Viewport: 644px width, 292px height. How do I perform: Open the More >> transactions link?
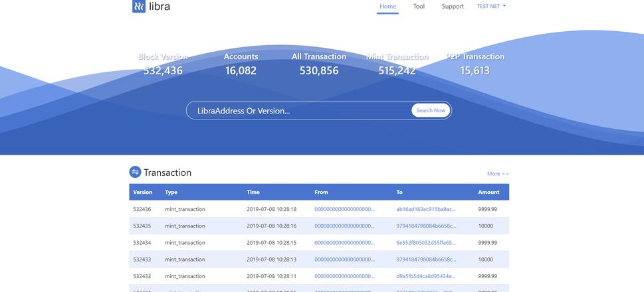498,173
